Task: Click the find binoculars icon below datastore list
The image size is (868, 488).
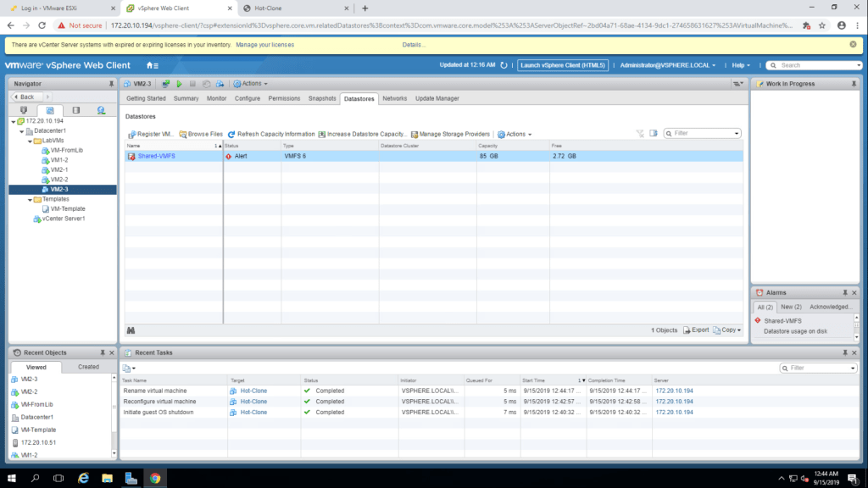Action: click(x=131, y=330)
